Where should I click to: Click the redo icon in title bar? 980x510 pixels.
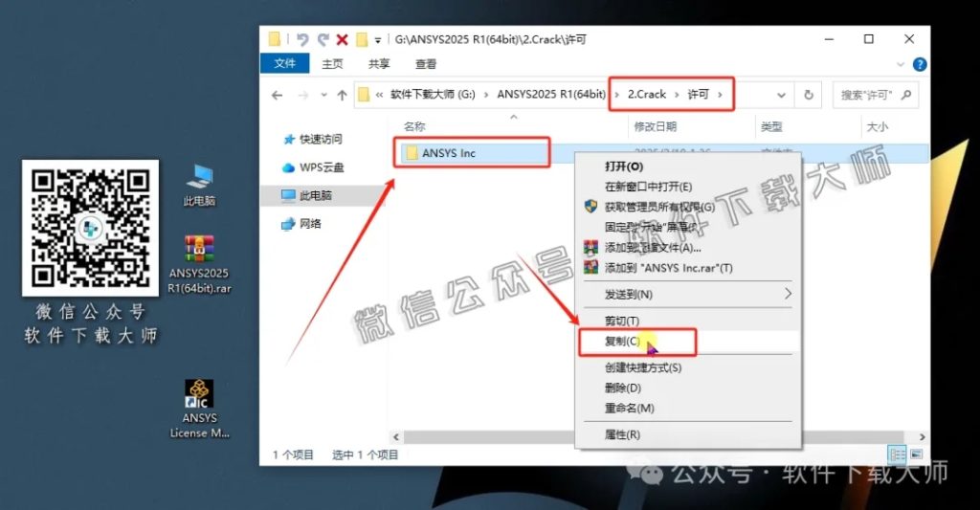coord(323,39)
